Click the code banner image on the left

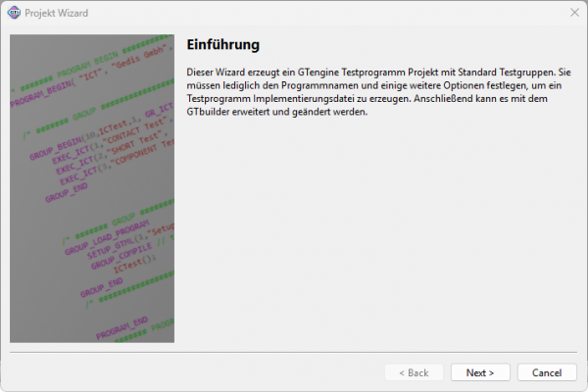pos(92,189)
